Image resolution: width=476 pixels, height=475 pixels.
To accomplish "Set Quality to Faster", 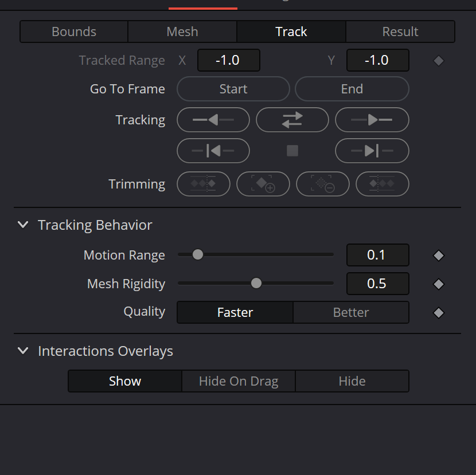I will click(235, 312).
